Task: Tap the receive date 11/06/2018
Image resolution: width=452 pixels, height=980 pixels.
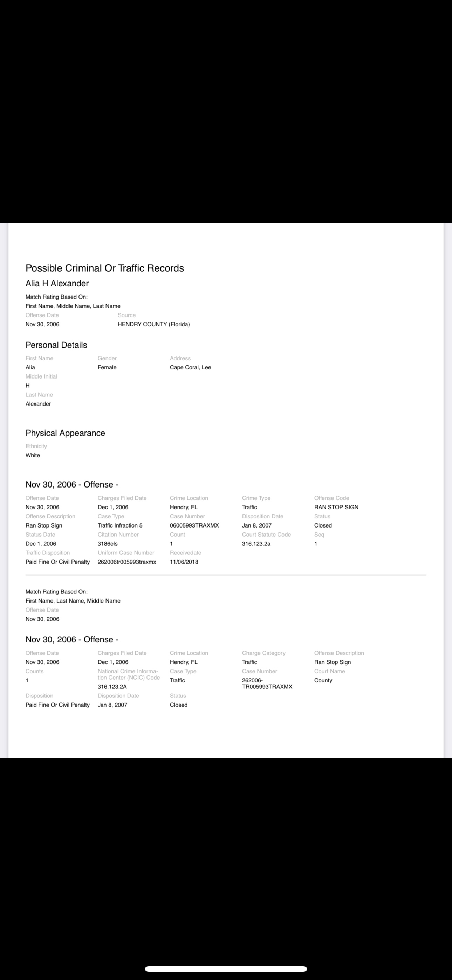Action: (x=184, y=562)
